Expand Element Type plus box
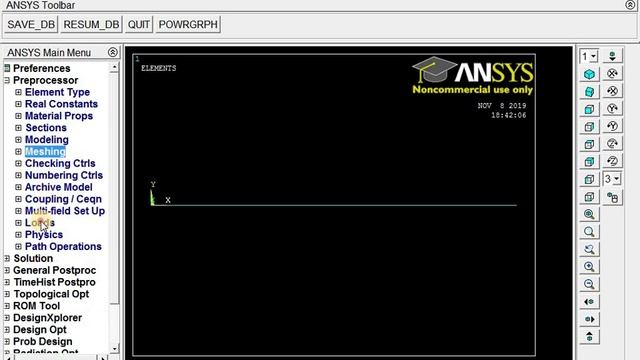This screenshot has width=640, height=360. [x=18, y=92]
